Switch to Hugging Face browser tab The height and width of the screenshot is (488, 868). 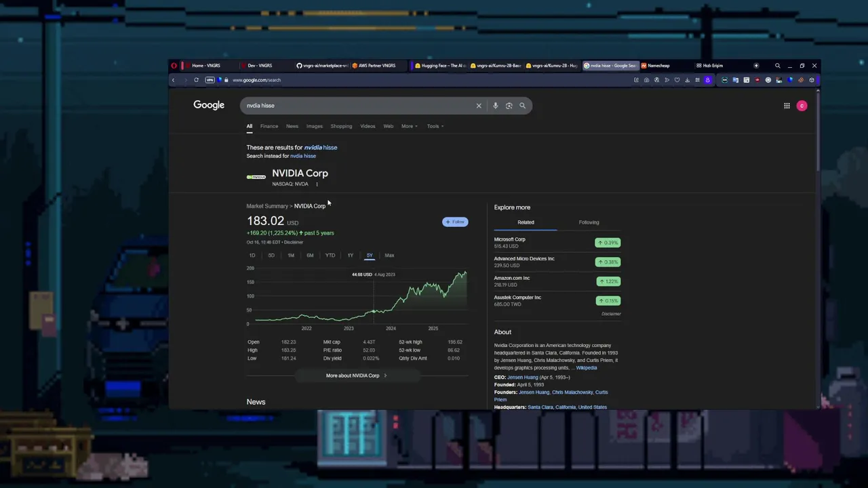click(439, 66)
